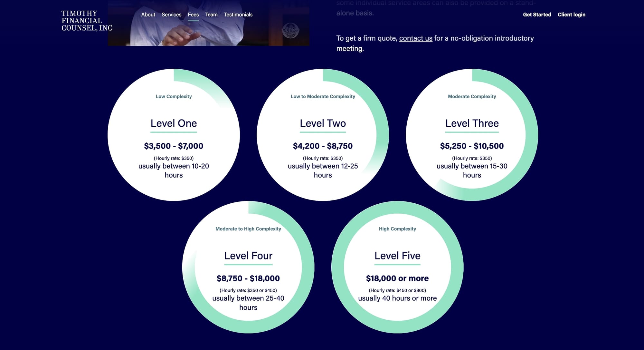Click the Level Five heading
This screenshot has width=644, height=350.
(x=397, y=256)
